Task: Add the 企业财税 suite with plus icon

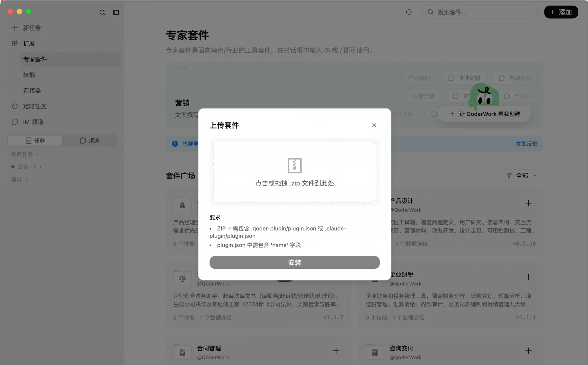Action: point(528,277)
